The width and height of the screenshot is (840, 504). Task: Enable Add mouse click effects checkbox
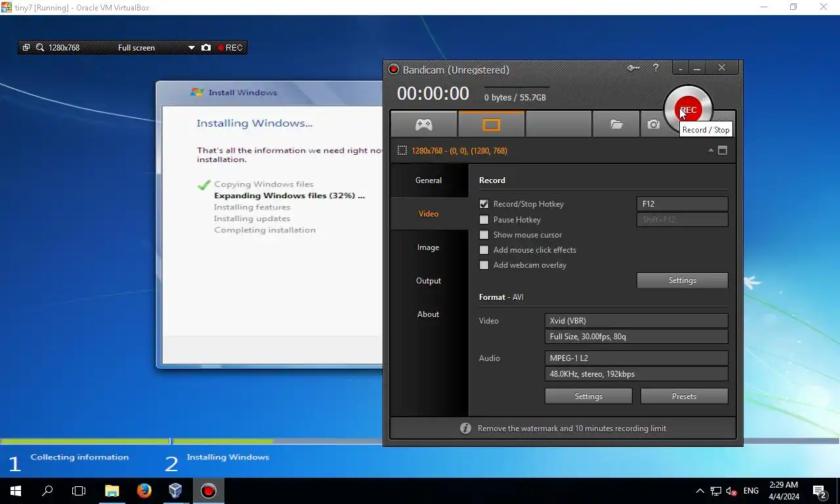coord(484,250)
